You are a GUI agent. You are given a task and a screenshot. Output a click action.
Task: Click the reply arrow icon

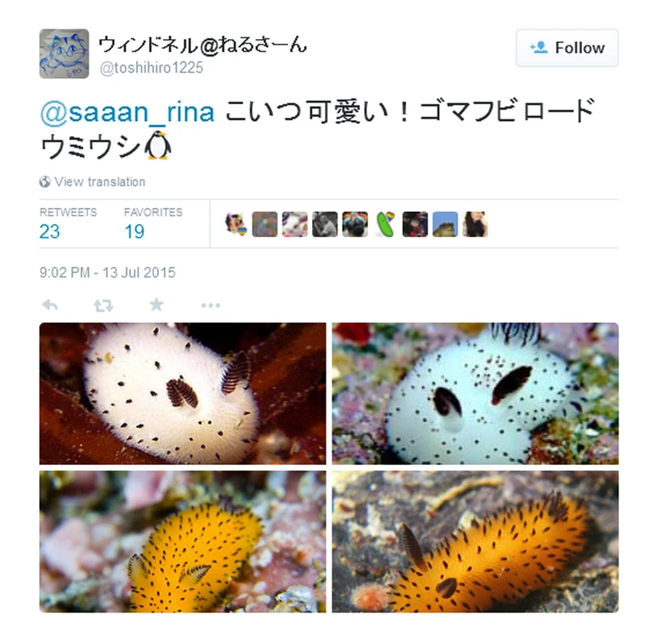[x=50, y=306]
